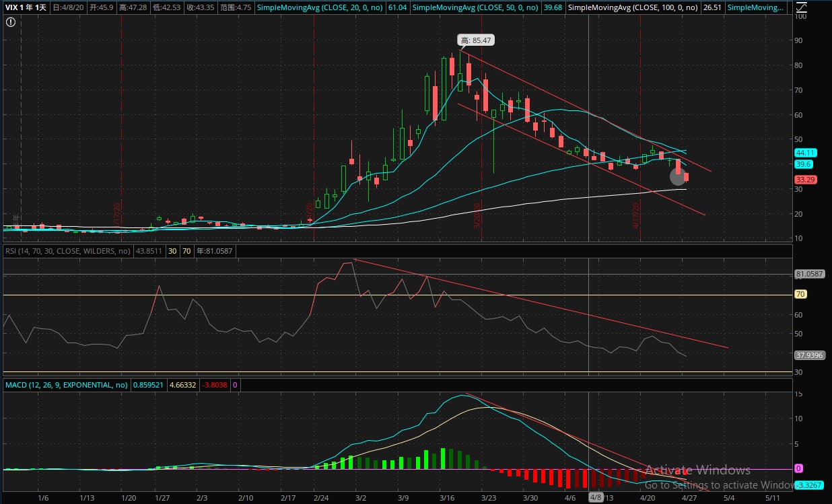Click the 2/24 date on the time axis

click(322, 498)
